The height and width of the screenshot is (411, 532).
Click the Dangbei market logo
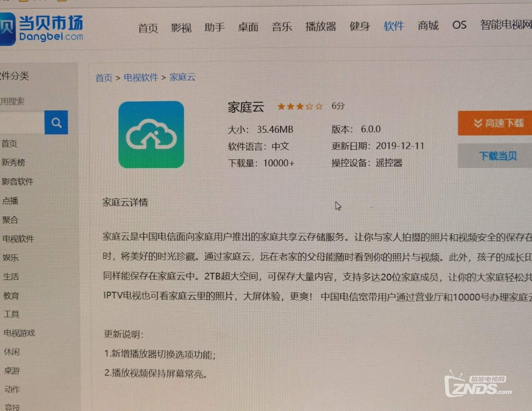[x=41, y=28]
